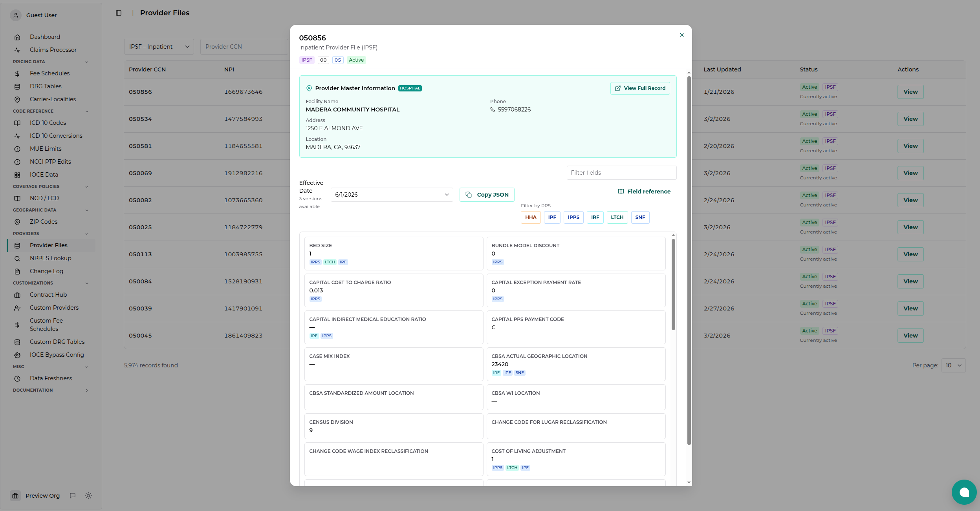Screen dimensions: 980x511
Task: Toggle the LTCH PPS filter chip
Action: coord(617,217)
